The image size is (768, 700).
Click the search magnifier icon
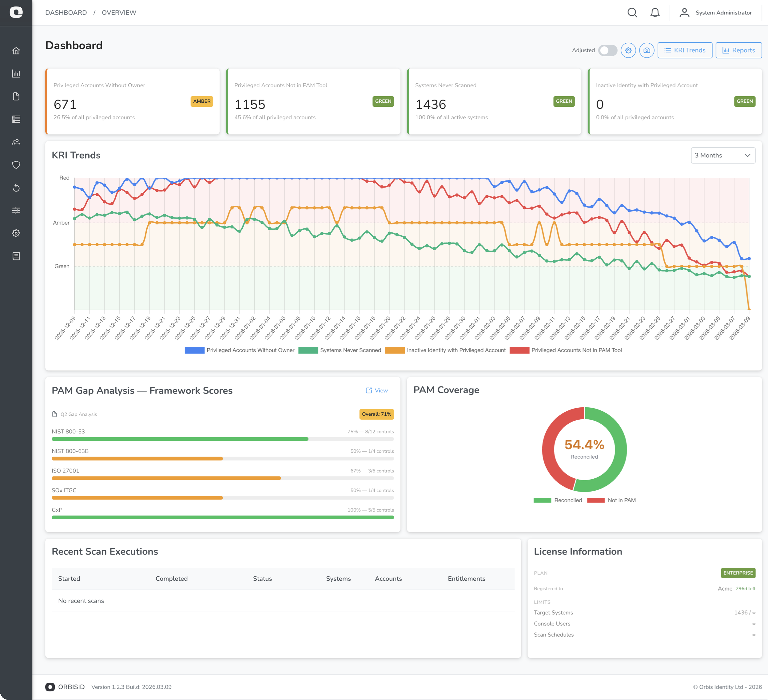(632, 13)
